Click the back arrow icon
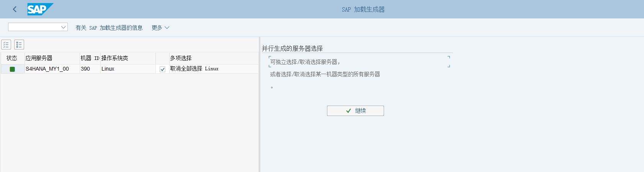 15,9
